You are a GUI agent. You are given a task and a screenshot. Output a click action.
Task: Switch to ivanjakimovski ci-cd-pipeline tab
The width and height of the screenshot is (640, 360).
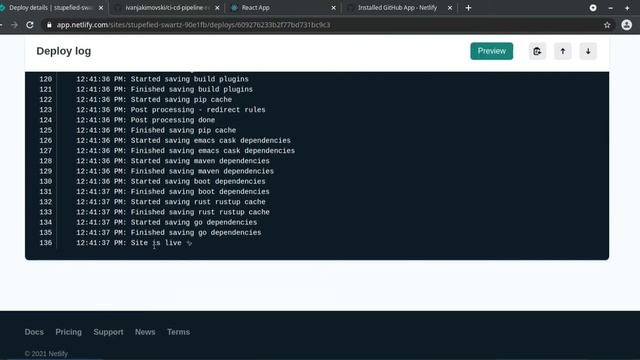[167, 8]
